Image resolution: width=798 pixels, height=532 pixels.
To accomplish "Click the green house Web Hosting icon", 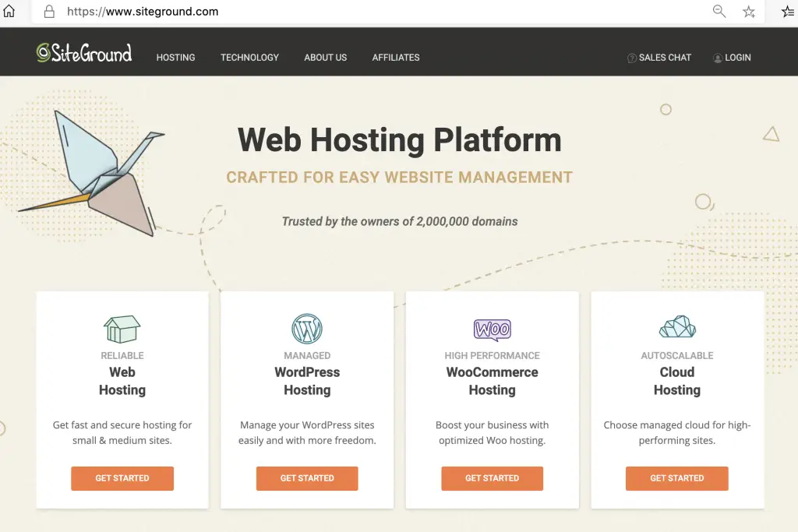I will tap(122, 329).
